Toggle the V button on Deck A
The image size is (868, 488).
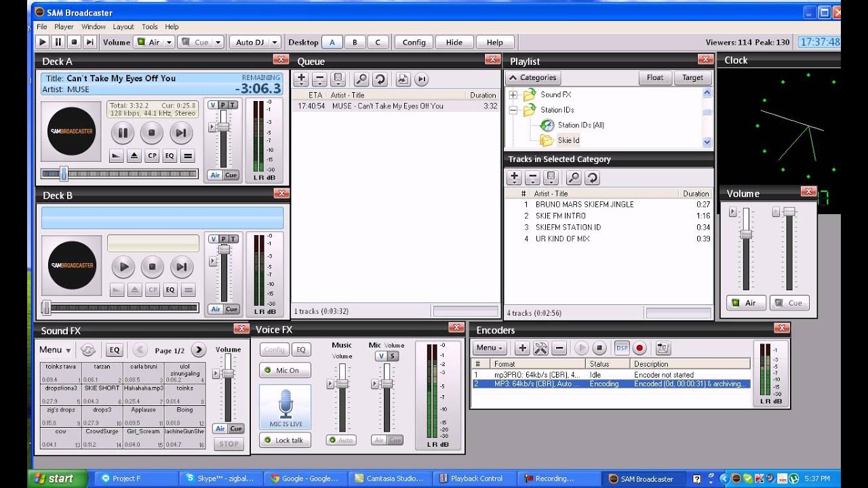tap(213, 105)
